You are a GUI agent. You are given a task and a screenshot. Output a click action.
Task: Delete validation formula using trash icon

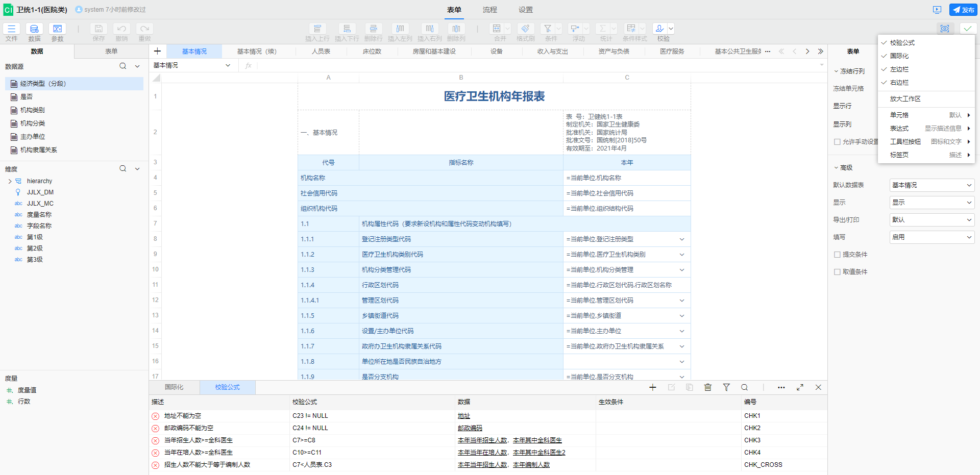tap(707, 388)
